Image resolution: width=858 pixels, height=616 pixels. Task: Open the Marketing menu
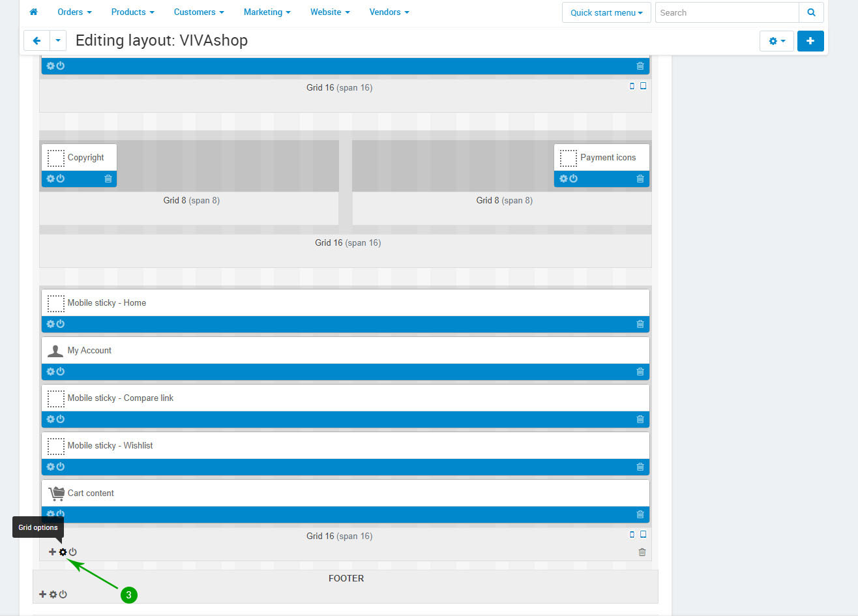coord(267,12)
